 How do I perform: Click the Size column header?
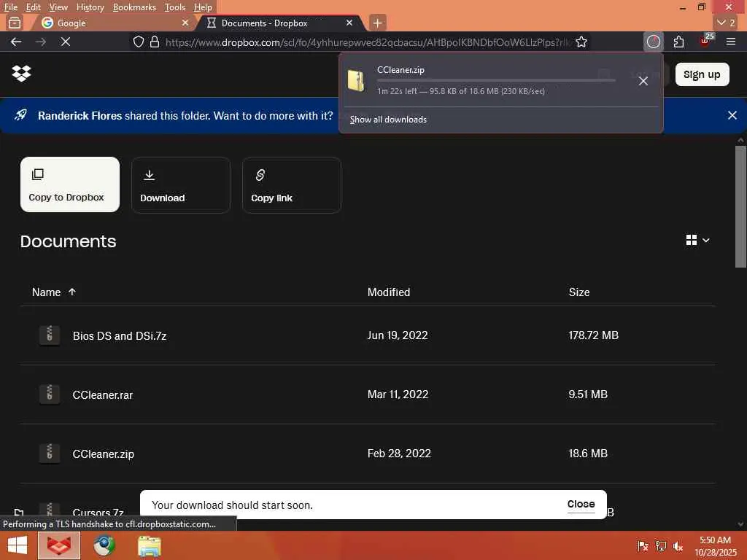point(578,292)
